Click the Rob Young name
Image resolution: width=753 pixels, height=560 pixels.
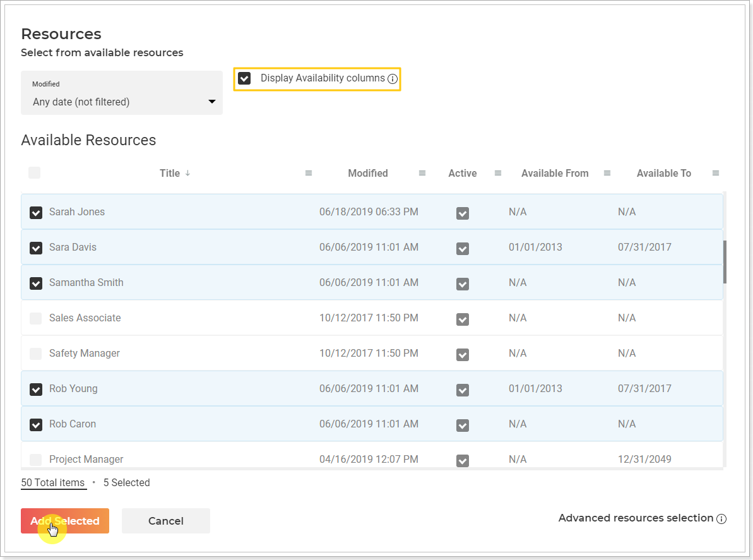point(73,388)
